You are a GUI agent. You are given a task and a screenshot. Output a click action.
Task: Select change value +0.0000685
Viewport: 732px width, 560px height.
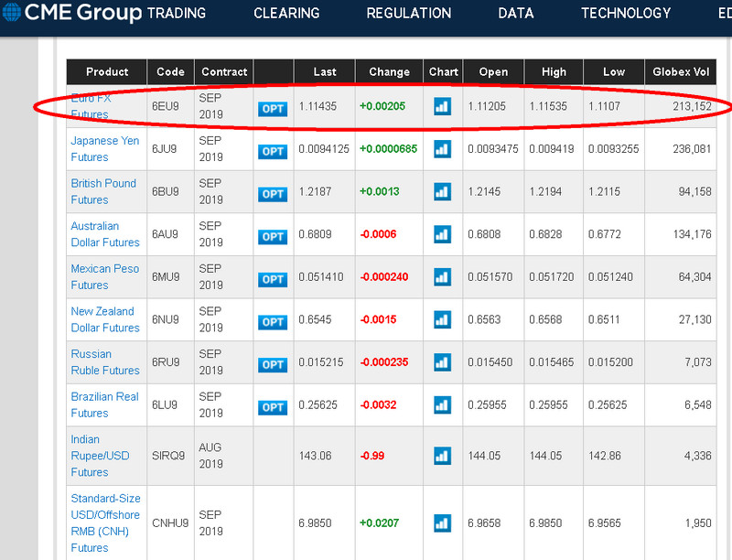click(388, 149)
